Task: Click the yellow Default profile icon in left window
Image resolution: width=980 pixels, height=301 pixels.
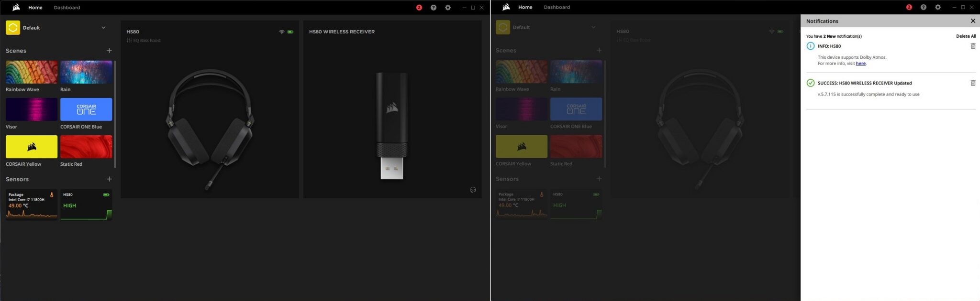Action: 13,28
